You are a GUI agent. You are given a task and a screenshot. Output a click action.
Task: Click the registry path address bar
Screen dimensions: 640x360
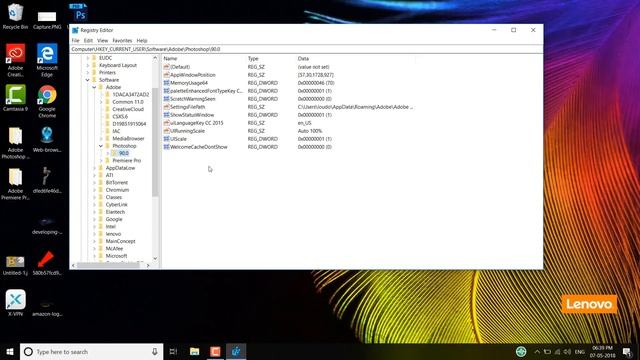tap(306, 49)
